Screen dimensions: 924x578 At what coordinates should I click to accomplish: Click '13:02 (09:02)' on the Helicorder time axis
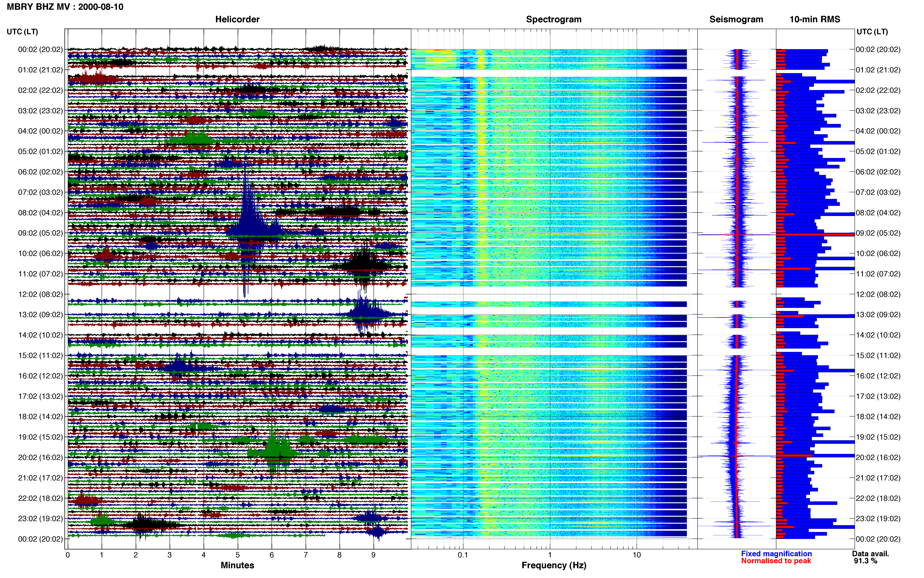(x=41, y=315)
